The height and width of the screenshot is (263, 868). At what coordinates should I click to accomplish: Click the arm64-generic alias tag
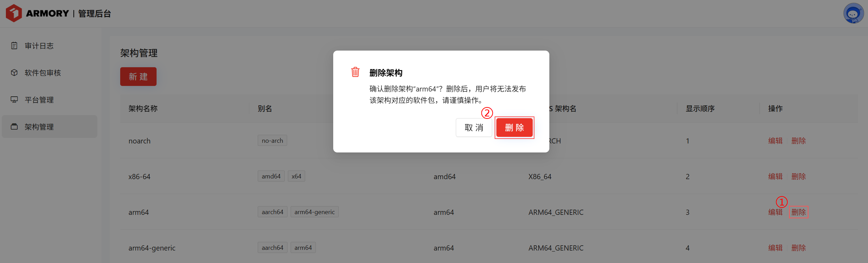click(x=314, y=212)
